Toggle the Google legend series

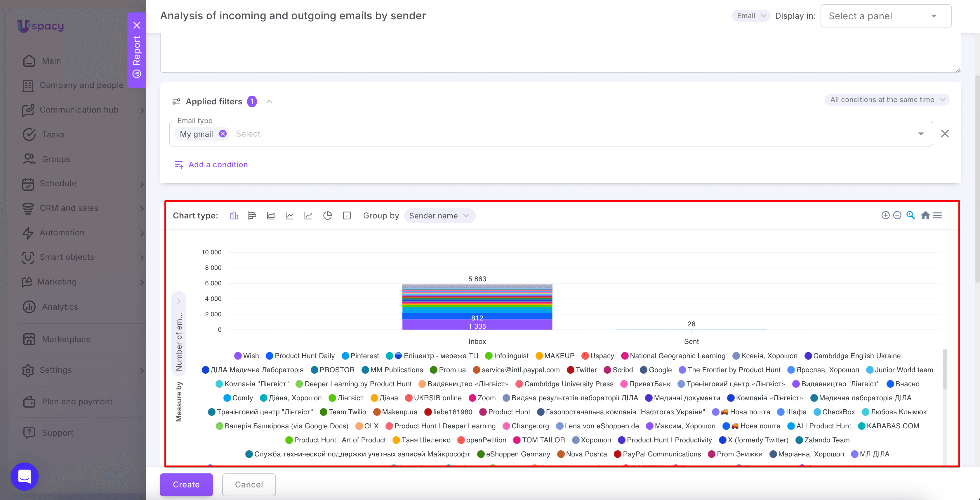click(656, 370)
